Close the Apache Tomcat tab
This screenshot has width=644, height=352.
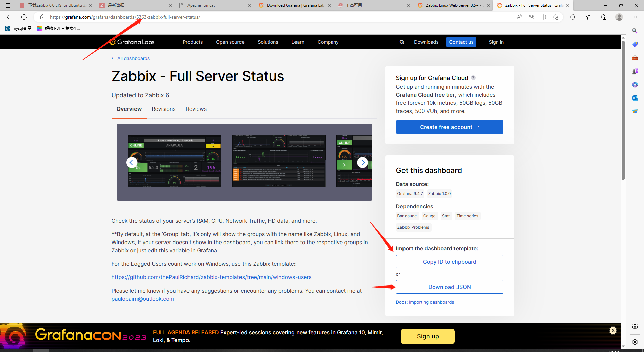(x=250, y=5)
